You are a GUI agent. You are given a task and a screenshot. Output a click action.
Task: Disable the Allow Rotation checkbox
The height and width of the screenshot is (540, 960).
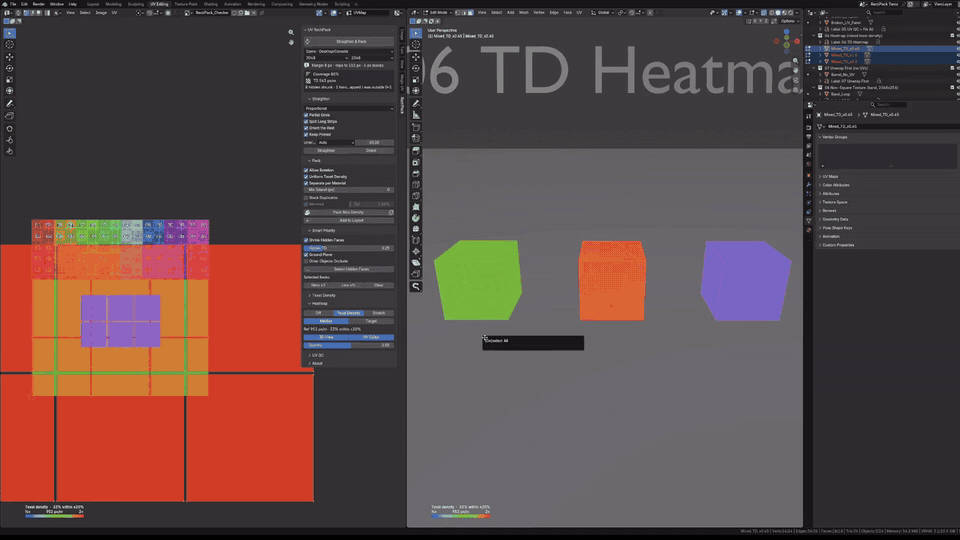click(306, 170)
